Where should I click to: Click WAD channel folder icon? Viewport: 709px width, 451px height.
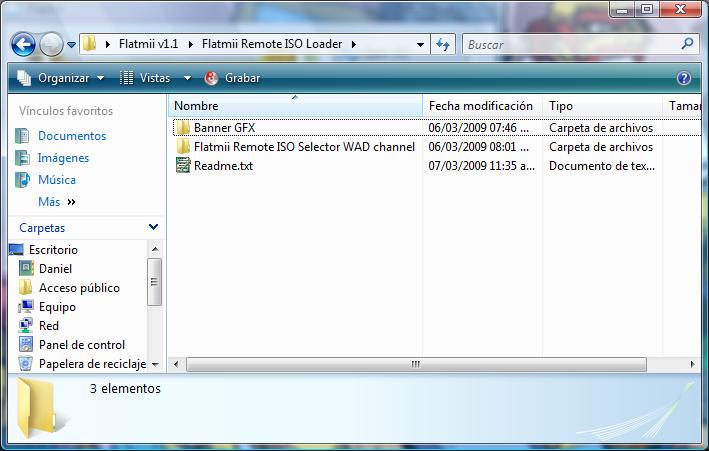[x=183, y=147]
